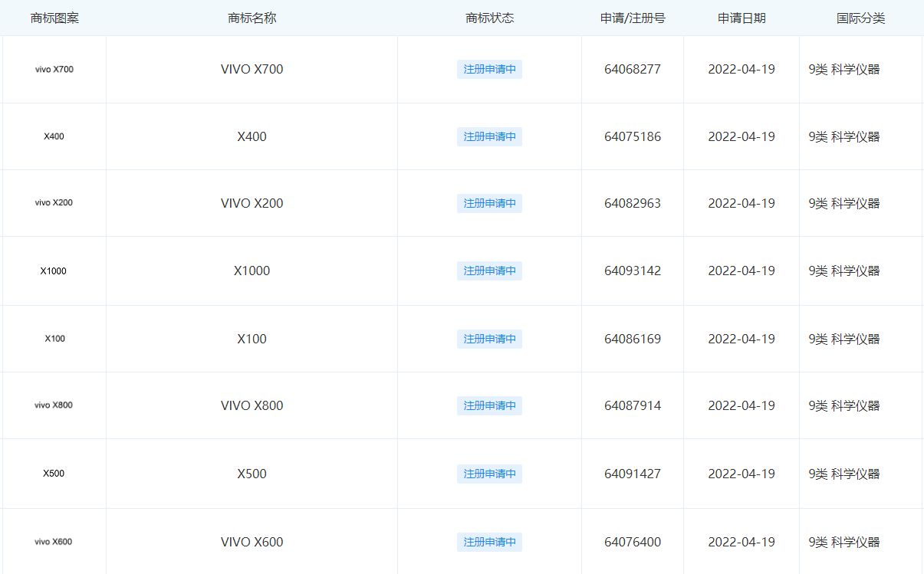Select trademark name VIVO X600
Viewport: 924px width, 574px height.
point(252,542)
